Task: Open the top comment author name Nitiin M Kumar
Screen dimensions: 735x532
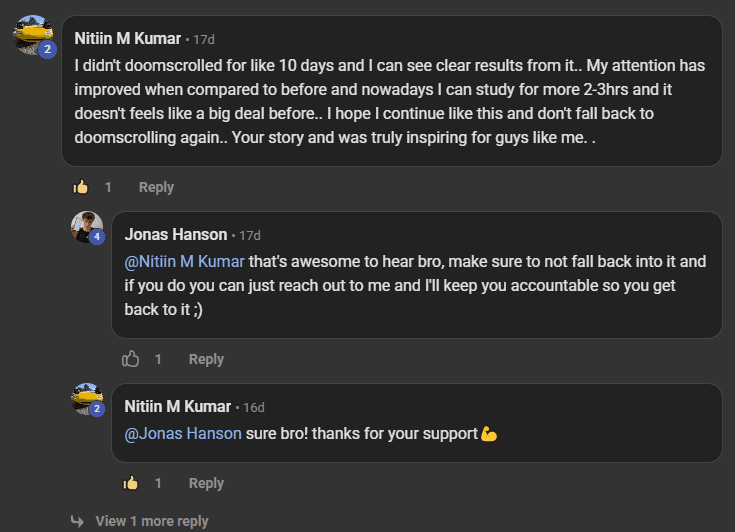Action: [x=128, y=39]
